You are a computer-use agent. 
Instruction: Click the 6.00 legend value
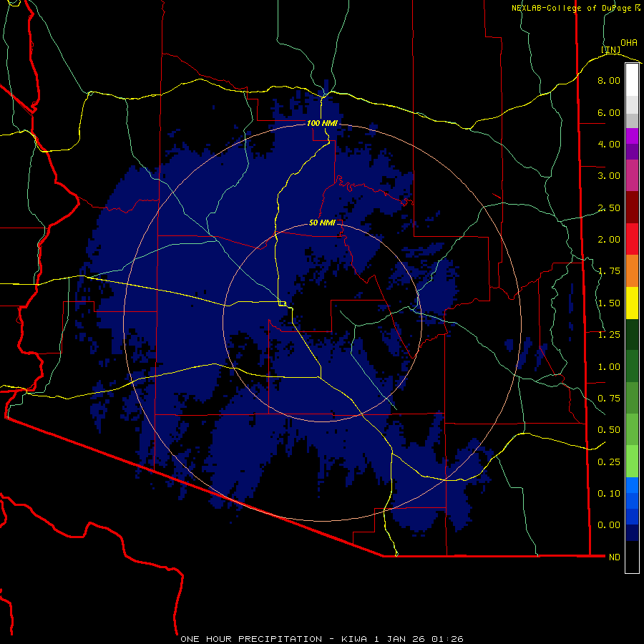(x=609, y=112)
